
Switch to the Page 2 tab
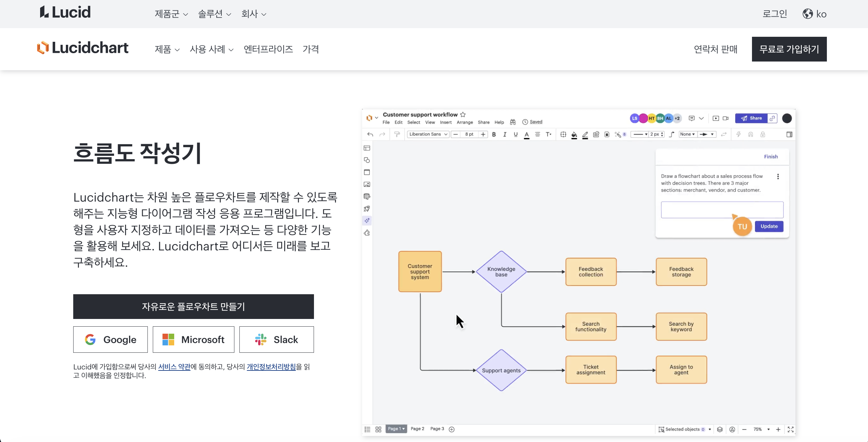coord(417,429)
